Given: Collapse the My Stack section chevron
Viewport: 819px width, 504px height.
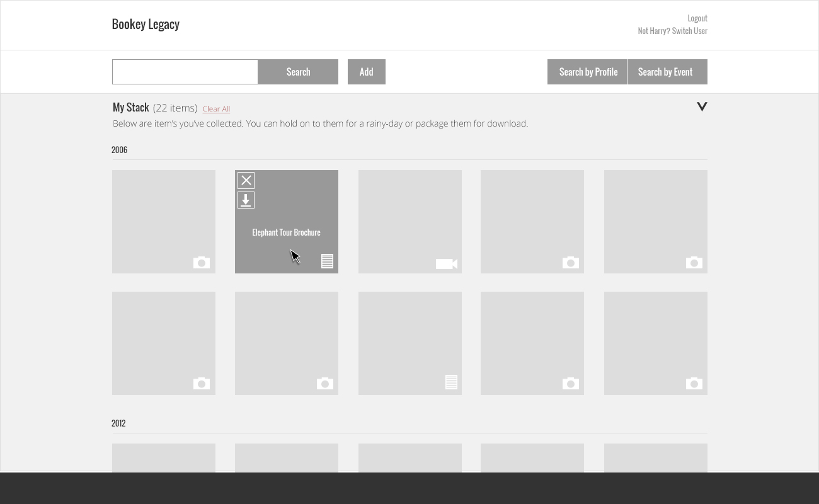Looking at the screenshot, I should click(x=702, y=106).
